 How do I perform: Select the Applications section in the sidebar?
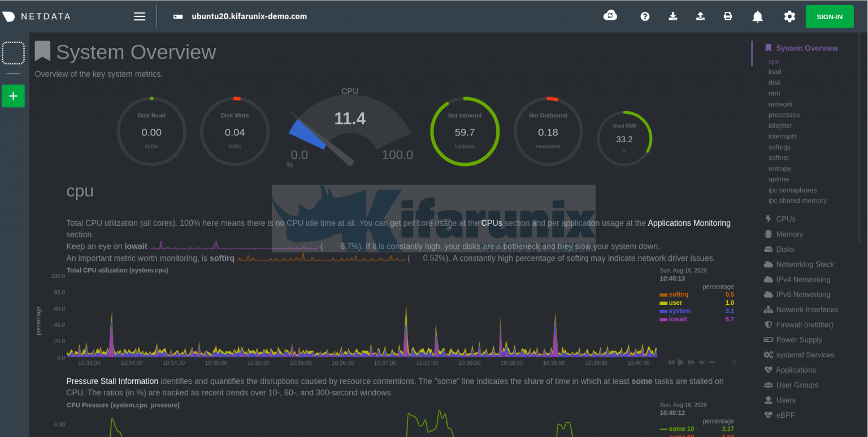[795, 370]
